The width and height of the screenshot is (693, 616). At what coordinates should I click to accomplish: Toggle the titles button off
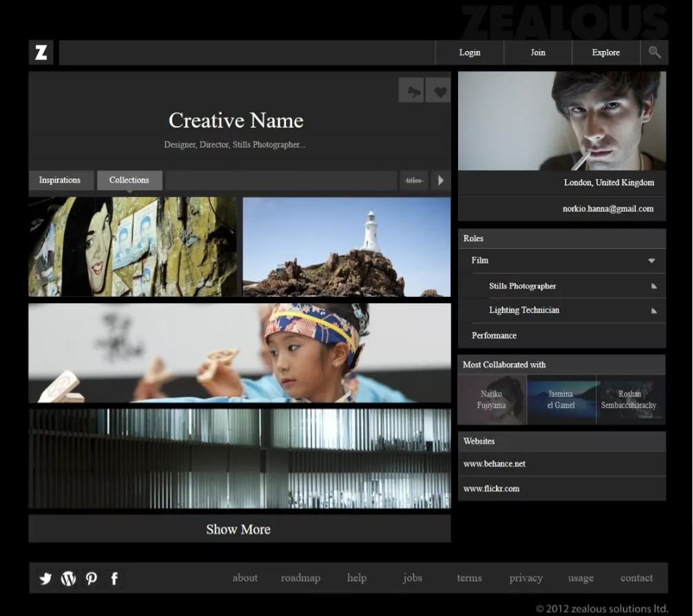point(413,181)
